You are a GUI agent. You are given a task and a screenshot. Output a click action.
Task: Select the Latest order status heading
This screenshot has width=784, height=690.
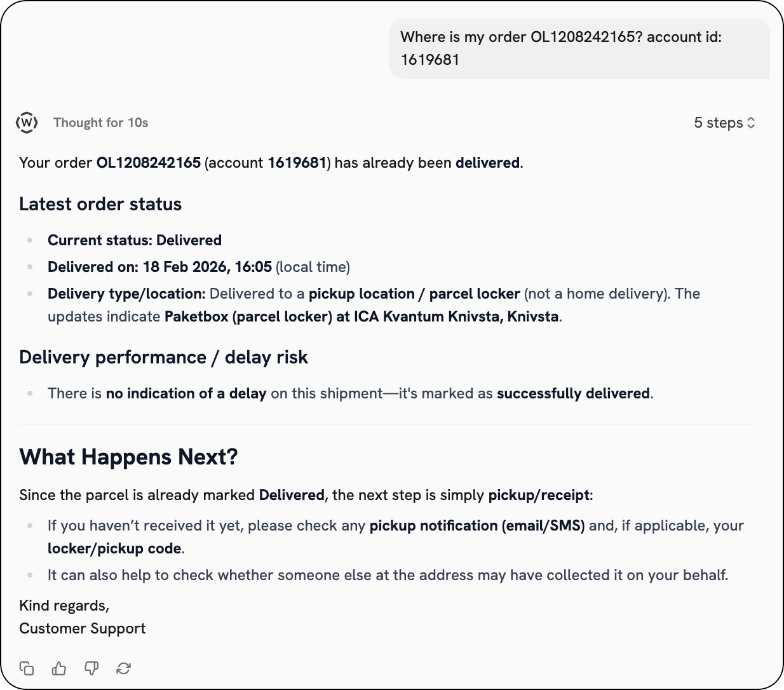click(100, 203)
